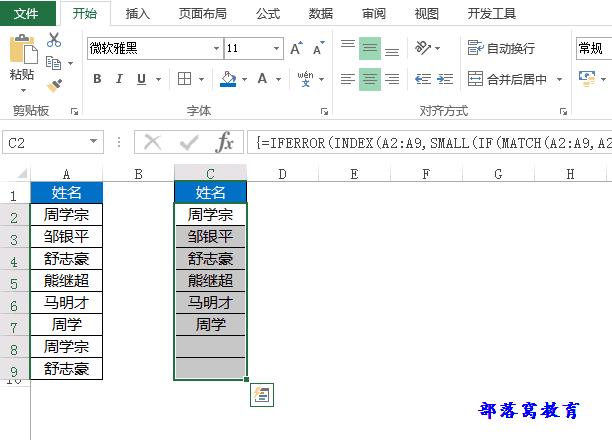This screenshot has width=612, height=440.
Task: Select row 5 header
Action: 14,282
